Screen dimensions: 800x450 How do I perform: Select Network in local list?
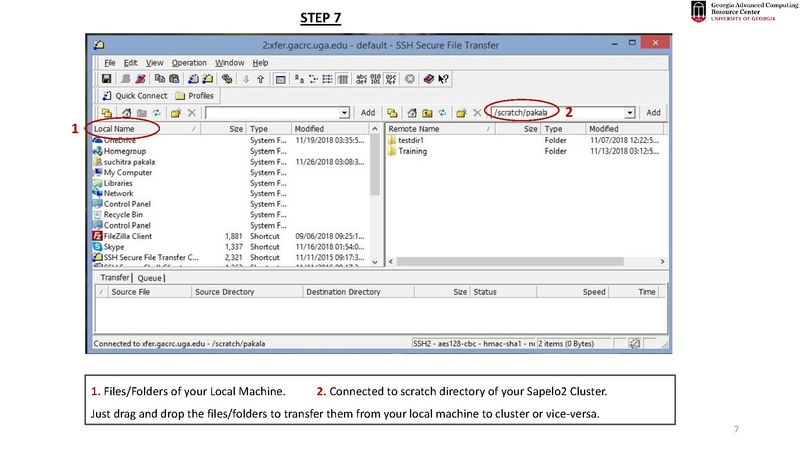click(118, 193)
